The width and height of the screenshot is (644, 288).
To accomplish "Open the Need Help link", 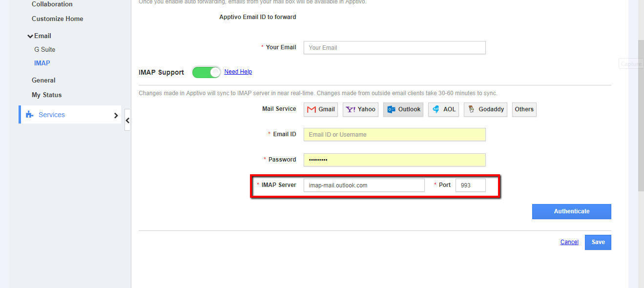I will coord(238,72).
